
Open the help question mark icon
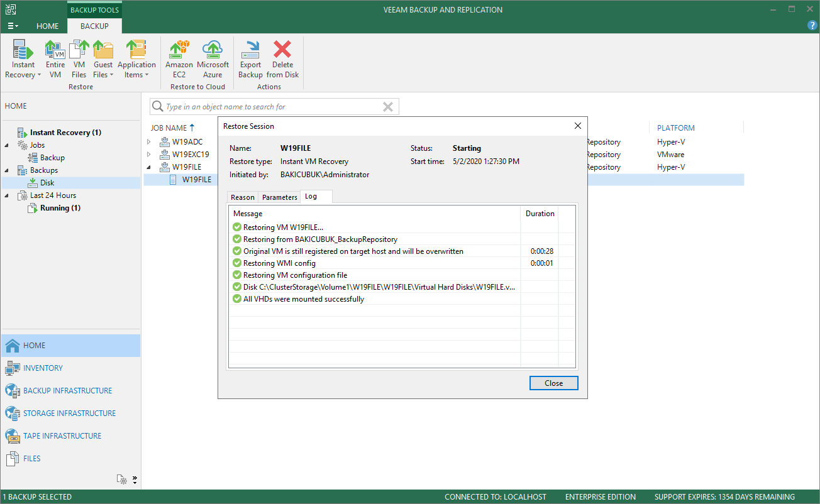pos(812,25)
